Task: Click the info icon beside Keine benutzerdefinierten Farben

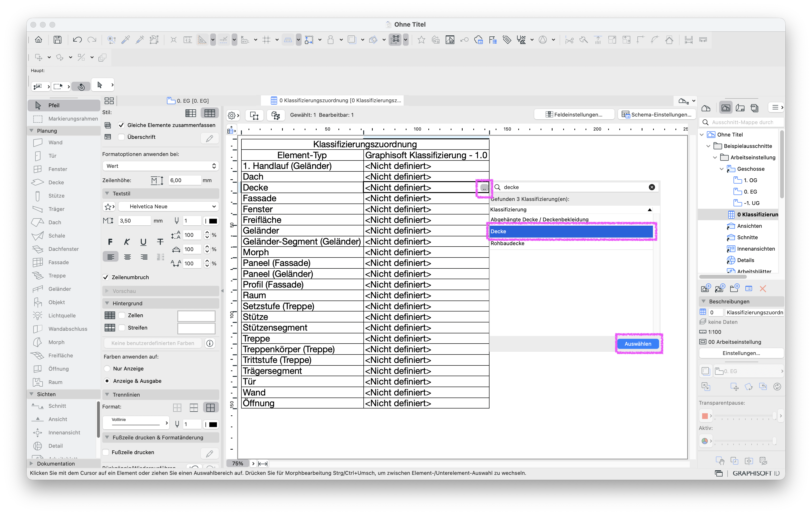Action: pyautogui.click(x=210, y=343)
